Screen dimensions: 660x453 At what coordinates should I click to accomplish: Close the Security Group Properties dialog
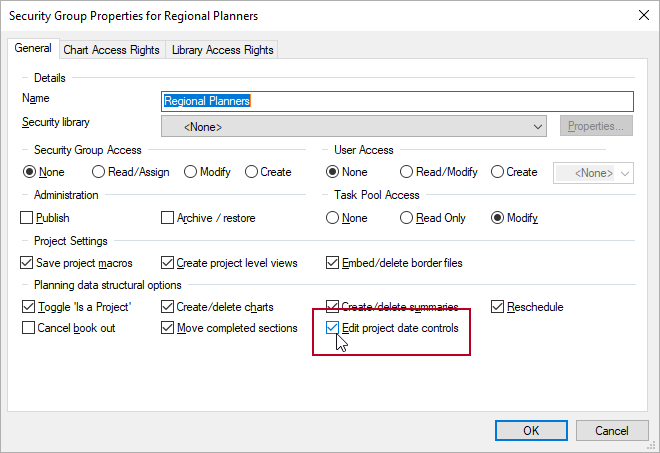point(644,16)
